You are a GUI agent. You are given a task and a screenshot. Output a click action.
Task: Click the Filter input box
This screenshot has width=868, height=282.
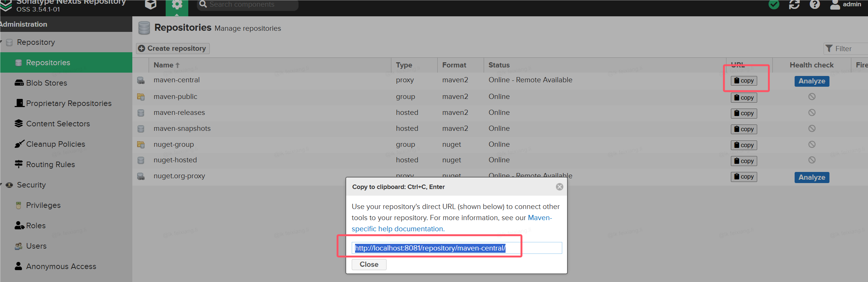(x=846, y=49)
